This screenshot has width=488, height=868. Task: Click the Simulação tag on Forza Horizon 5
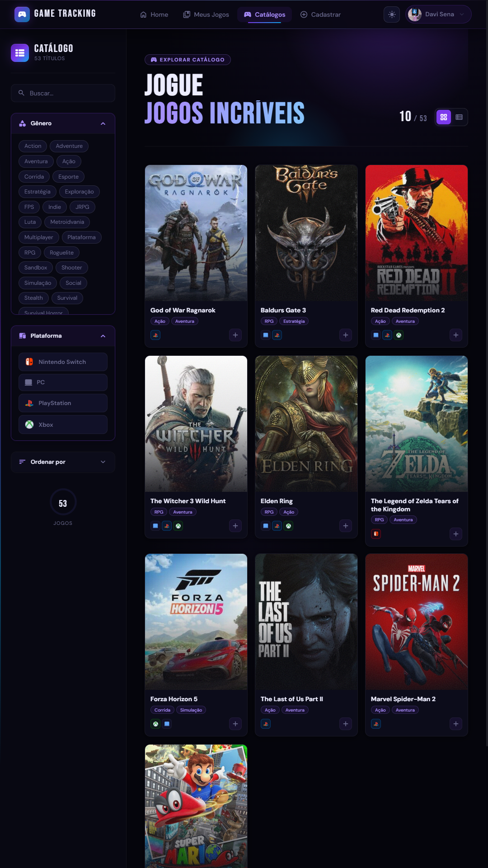pos(191,710)
